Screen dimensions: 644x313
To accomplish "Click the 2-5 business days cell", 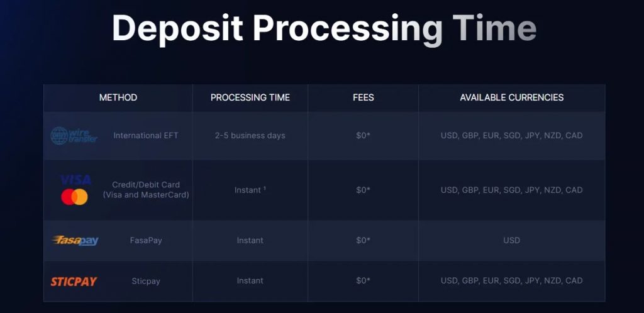I will point(250,135).
